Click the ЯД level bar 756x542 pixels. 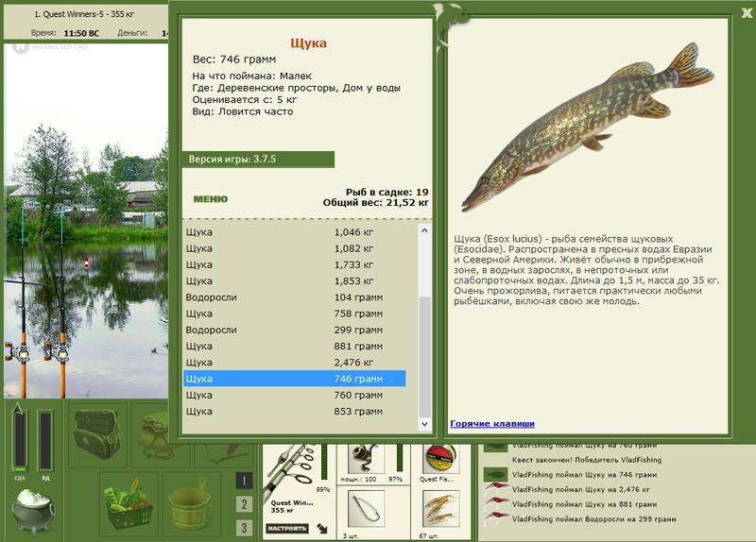pos(45,441)
